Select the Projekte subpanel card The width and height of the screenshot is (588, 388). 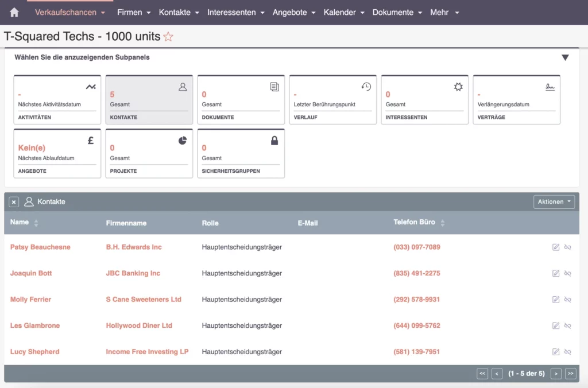[149, 153]
